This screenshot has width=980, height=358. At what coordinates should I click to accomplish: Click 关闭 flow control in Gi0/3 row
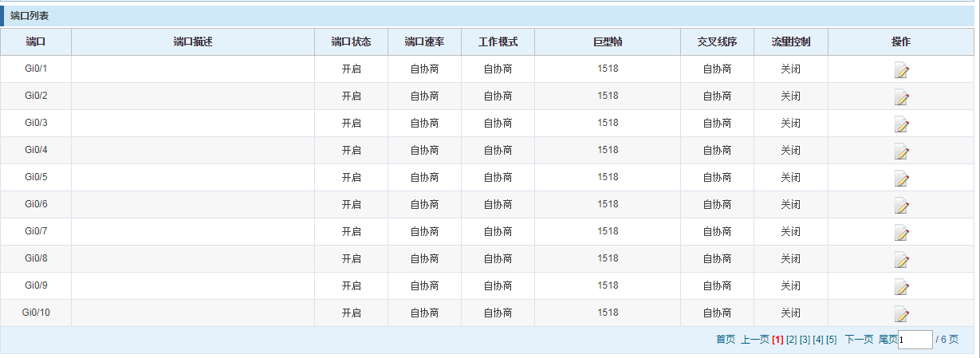[790, 124]
